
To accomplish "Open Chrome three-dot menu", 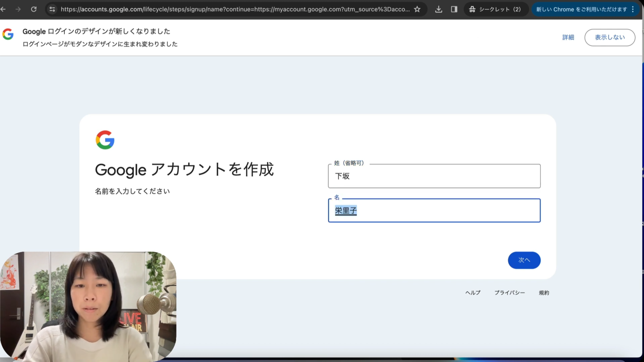I will point(633,9).
